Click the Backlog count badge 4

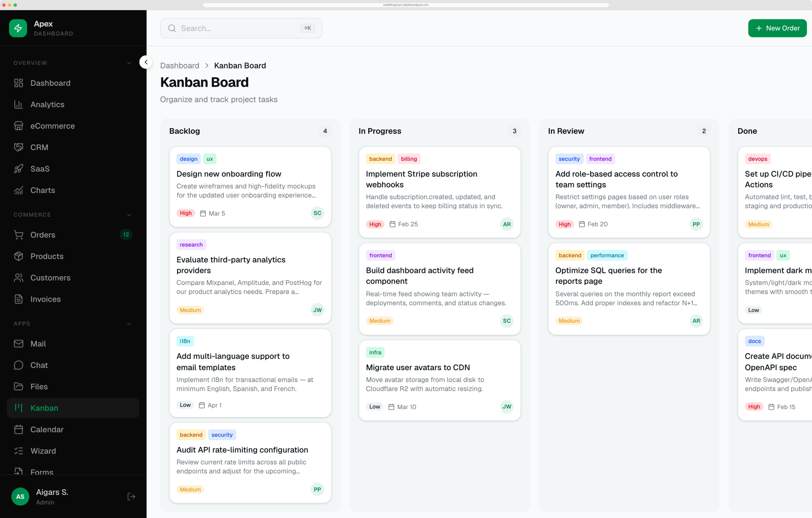325,131
